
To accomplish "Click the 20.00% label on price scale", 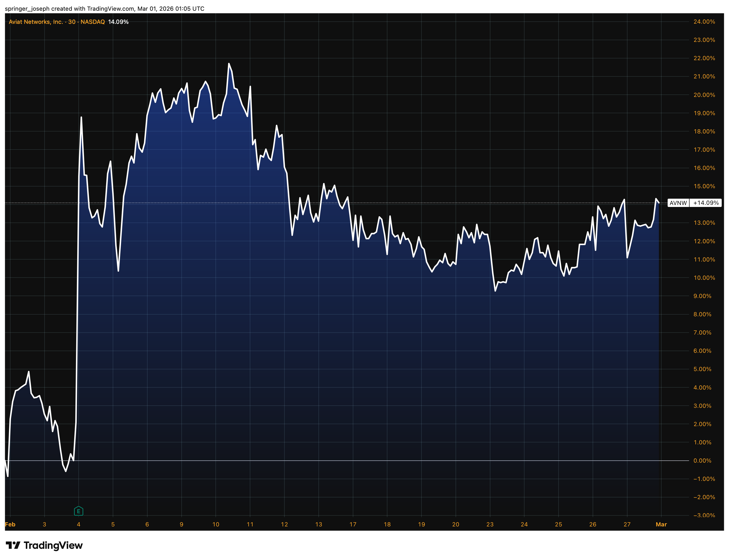I will coord(704,95).
